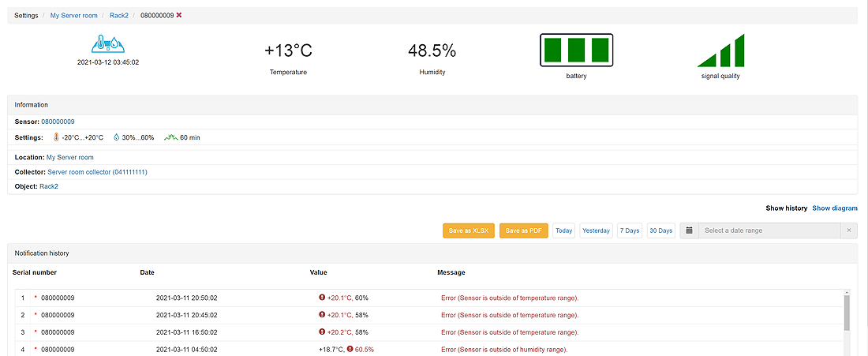868x356 pixels.
Task: Click the humidity droplet icon in Settings
Action: pyautogui.click(x=117, y=137)
